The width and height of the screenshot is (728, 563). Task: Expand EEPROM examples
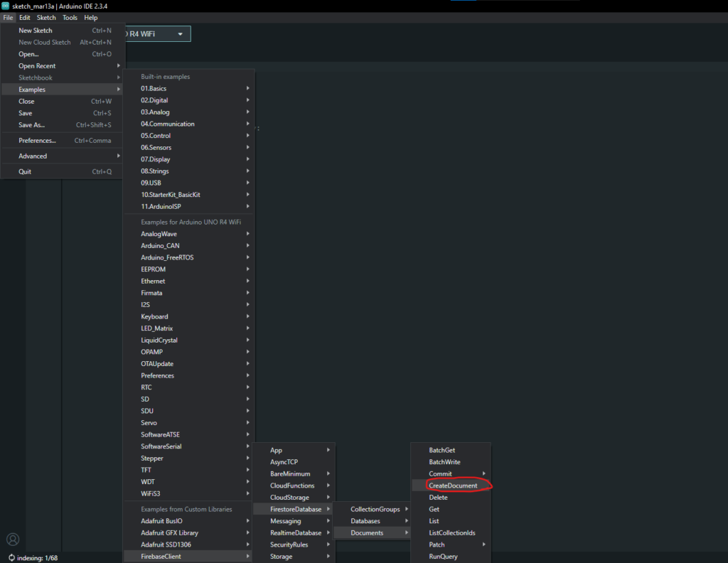[189, 269]
